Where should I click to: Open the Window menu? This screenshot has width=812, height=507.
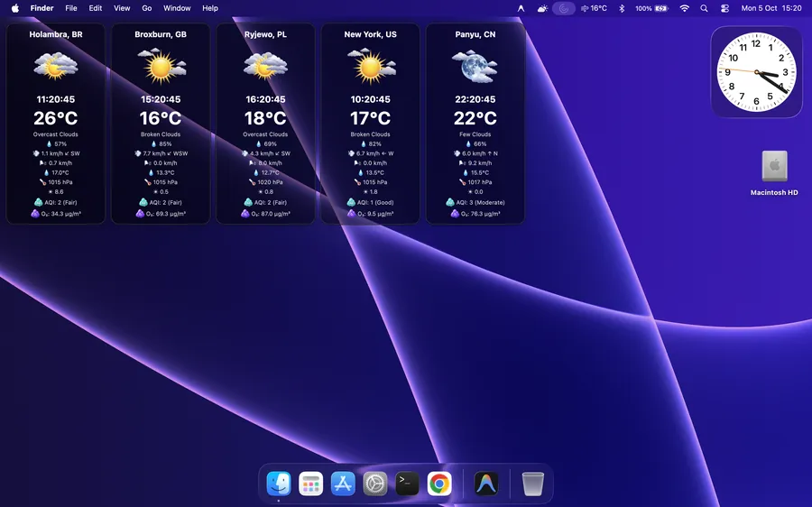[x=177, y=8]
